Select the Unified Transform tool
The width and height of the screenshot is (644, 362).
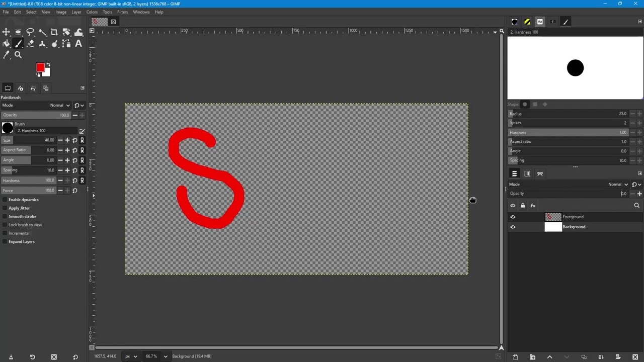coord(66,32)
